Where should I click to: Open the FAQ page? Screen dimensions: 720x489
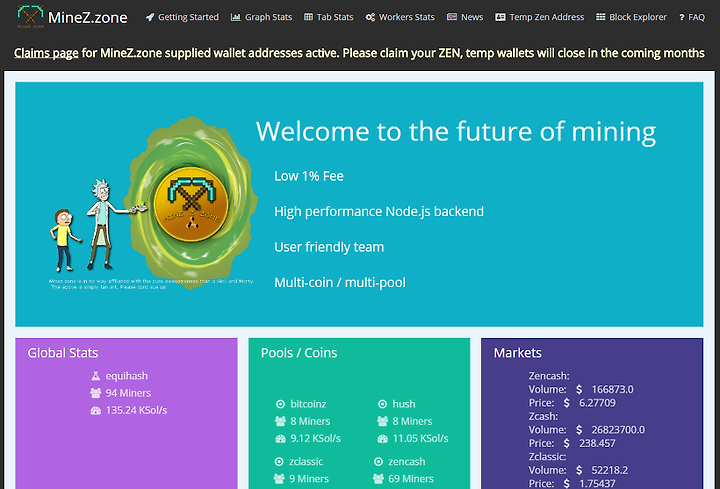coord(697,17)
